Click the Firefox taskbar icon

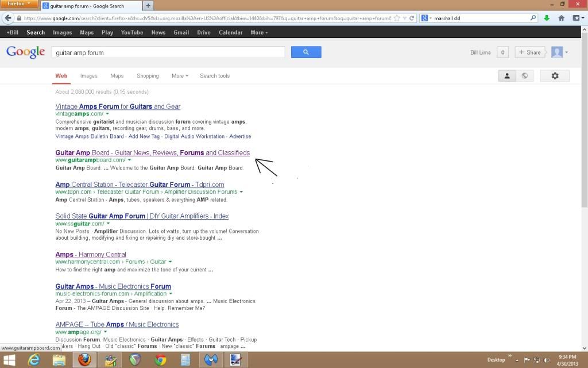pyautogui.click(x=84, y=360)
